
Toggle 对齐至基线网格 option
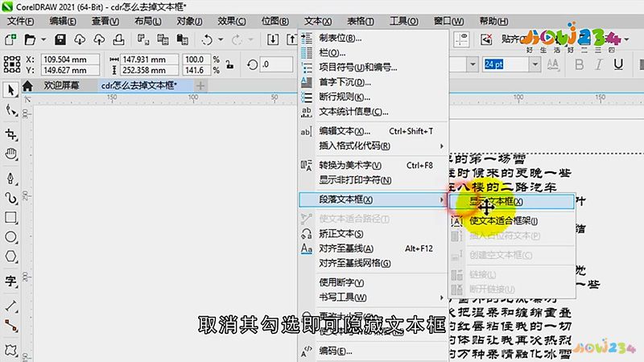click(374, 263)
